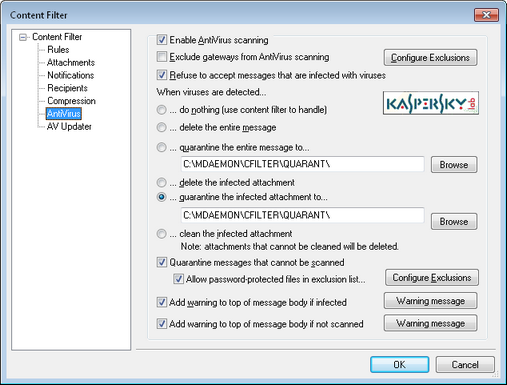
Task: Collapse the Content Filter tree node
Action: coord(23,37)
